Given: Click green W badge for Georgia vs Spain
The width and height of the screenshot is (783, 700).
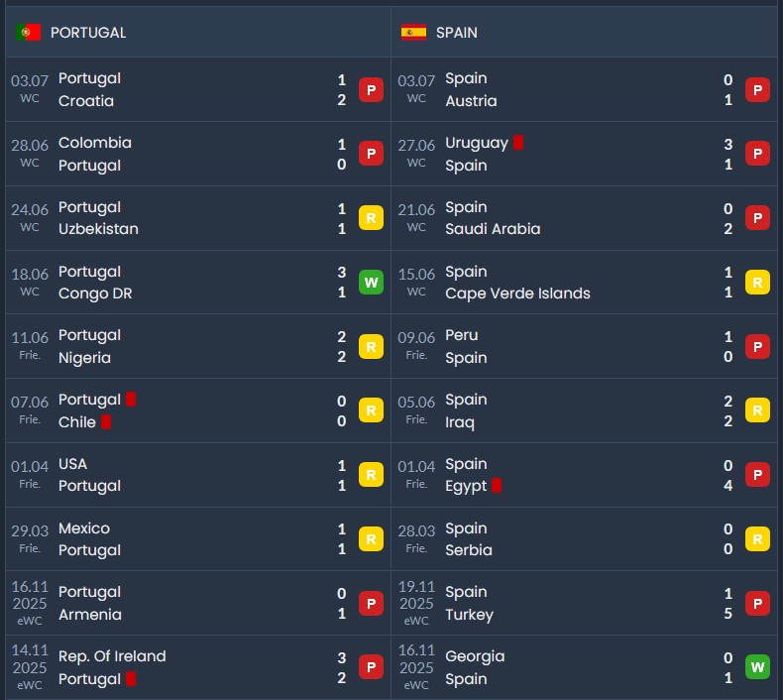Looking at the screenshot, I should click(x=757, y=667).
